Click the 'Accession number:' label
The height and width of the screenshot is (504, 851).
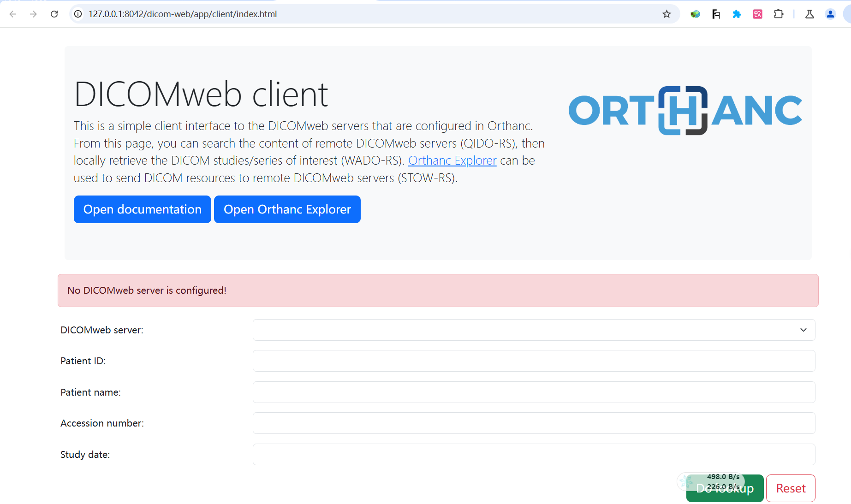coord(102,423)
